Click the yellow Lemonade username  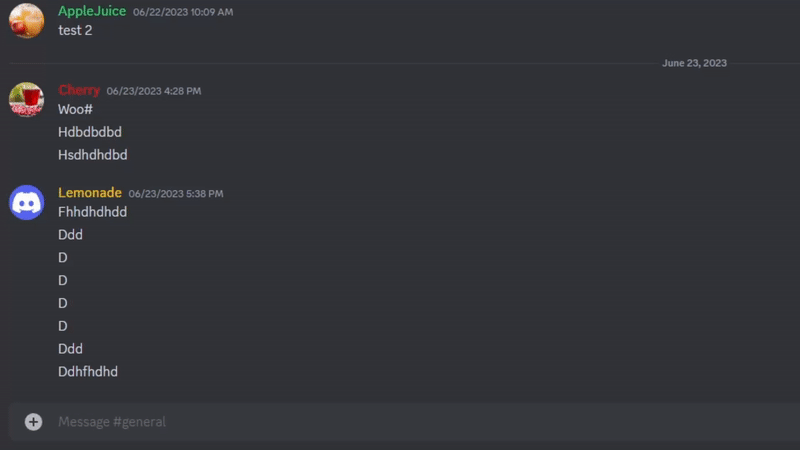coord(90,192)
